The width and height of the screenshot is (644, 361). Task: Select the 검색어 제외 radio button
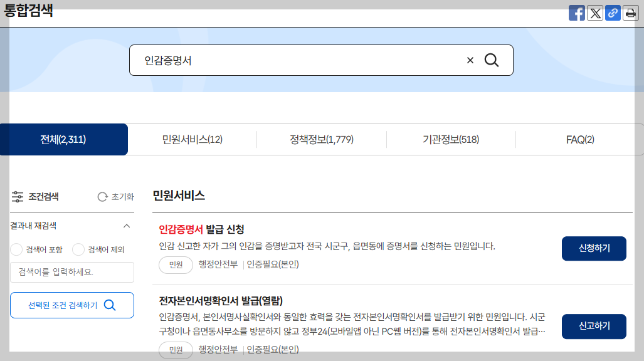[78, 249]
